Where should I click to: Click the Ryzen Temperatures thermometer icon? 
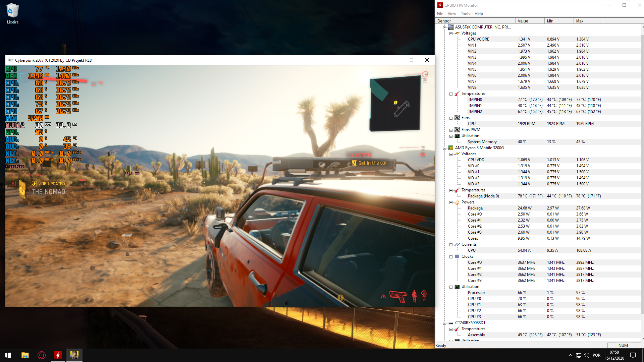click(457, 190)
